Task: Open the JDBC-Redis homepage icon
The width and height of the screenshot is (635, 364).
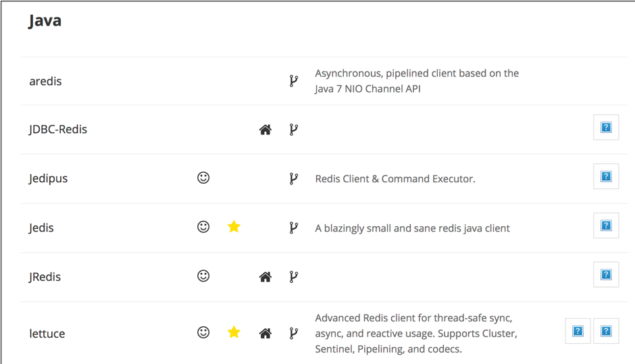Action: tap(265, 130)
